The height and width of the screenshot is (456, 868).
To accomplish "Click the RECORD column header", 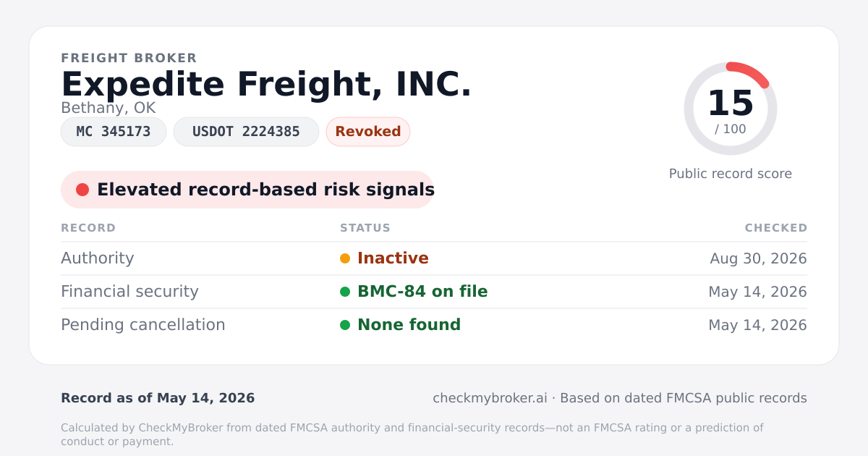I will pyautogui.click(x=88, y=228).
